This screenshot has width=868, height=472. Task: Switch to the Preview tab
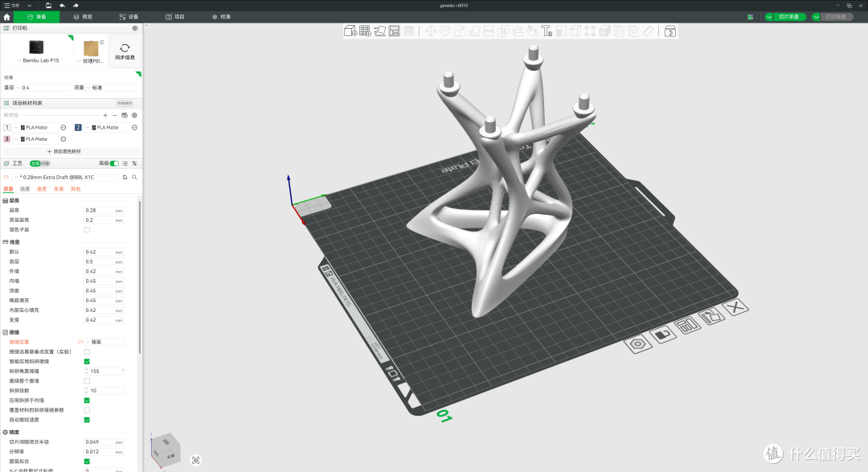pos(83,17)
